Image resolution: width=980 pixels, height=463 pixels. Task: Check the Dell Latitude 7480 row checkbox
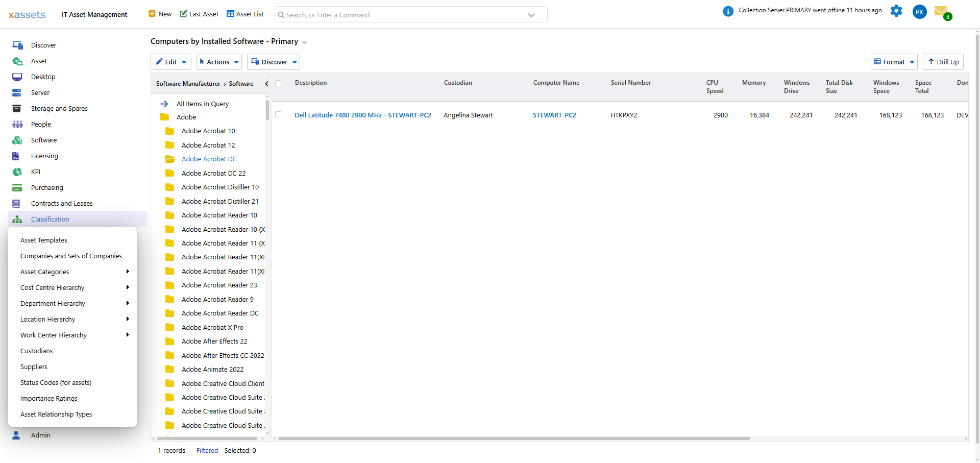tap(278, 115)
